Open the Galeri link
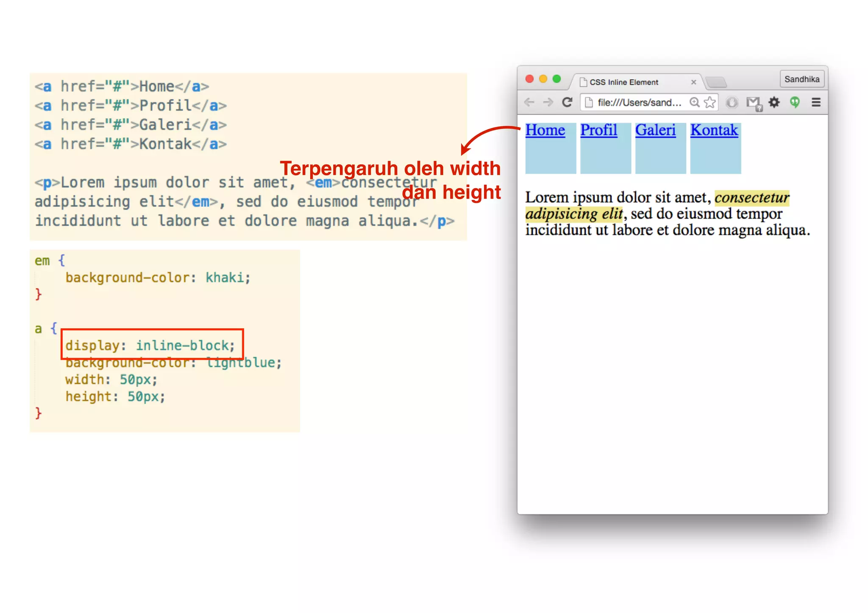The width and height of the screenshot is (868, 613). click(655, 130)
